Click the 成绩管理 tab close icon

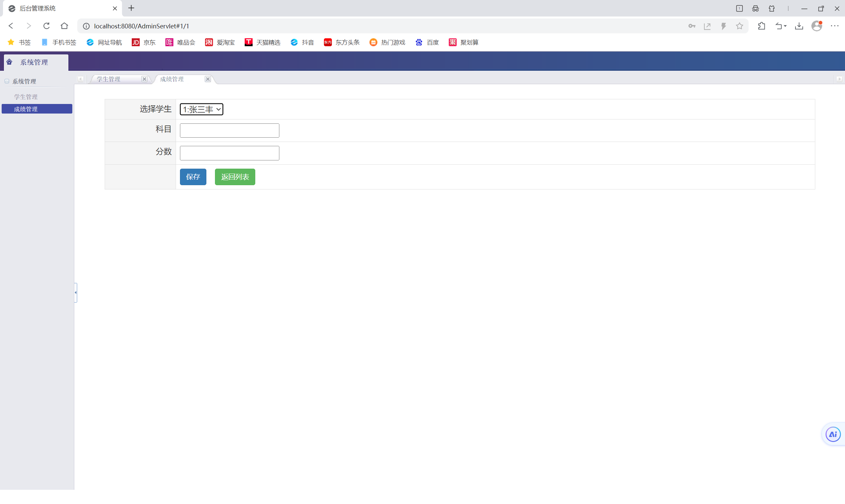(x=208, y=79)
